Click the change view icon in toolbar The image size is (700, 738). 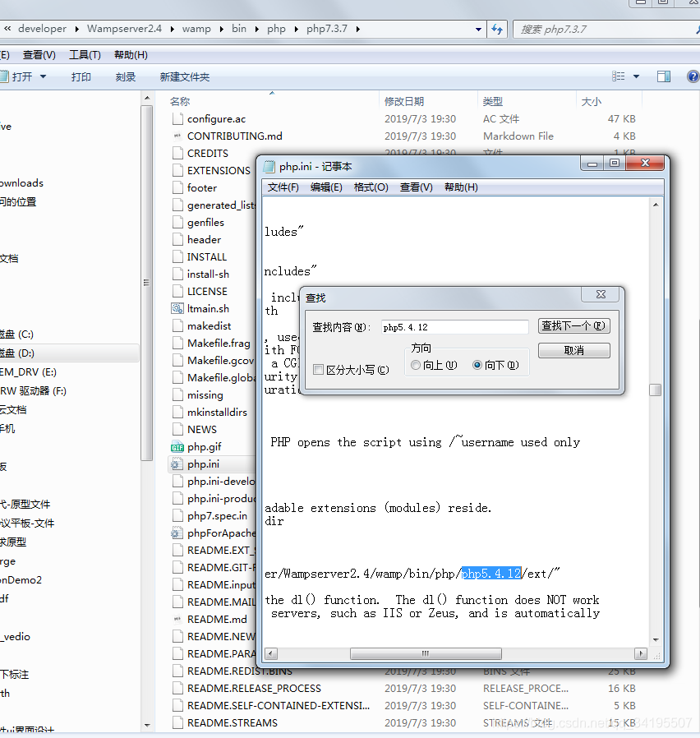[x=619, y=76]
